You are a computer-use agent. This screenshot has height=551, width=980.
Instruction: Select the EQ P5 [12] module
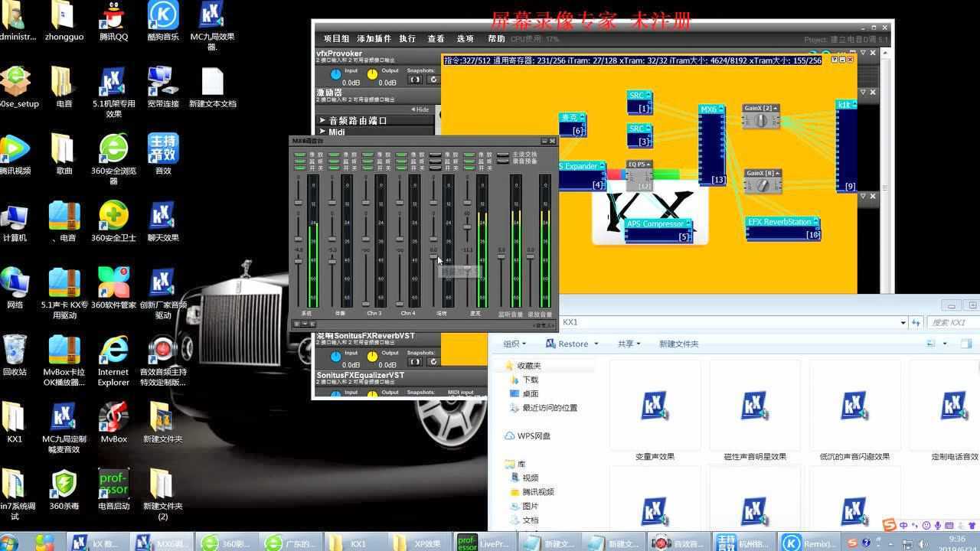pyautogui.click(x=639, y=176)
